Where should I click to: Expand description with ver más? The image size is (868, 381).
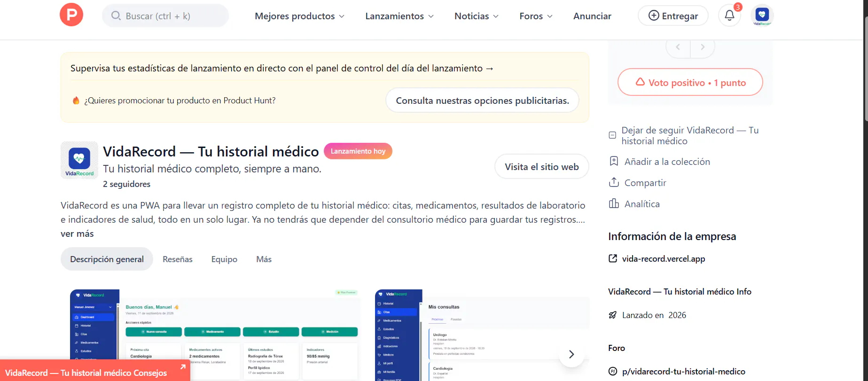coord(77,233)
